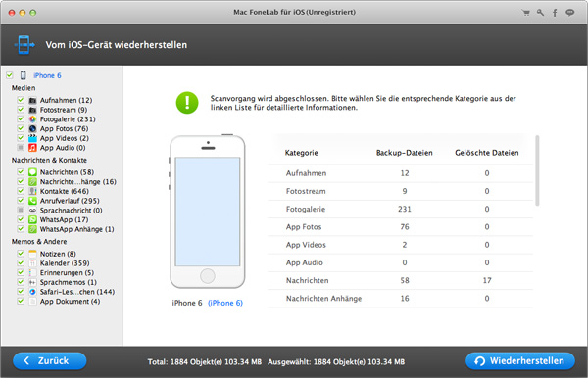Click the iPhone preview image
The height and width of the screenshot is (378, 588).
pos(208,212)
